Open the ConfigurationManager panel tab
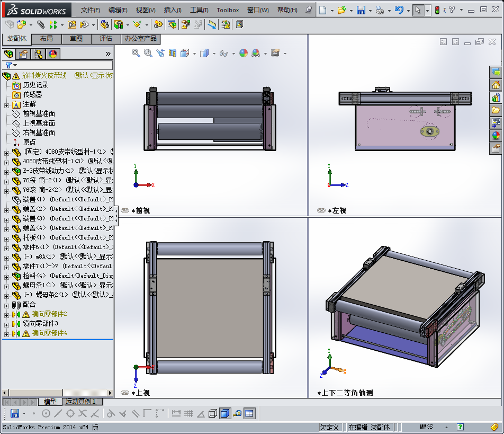The image size is (504, 434). point(38,54)
